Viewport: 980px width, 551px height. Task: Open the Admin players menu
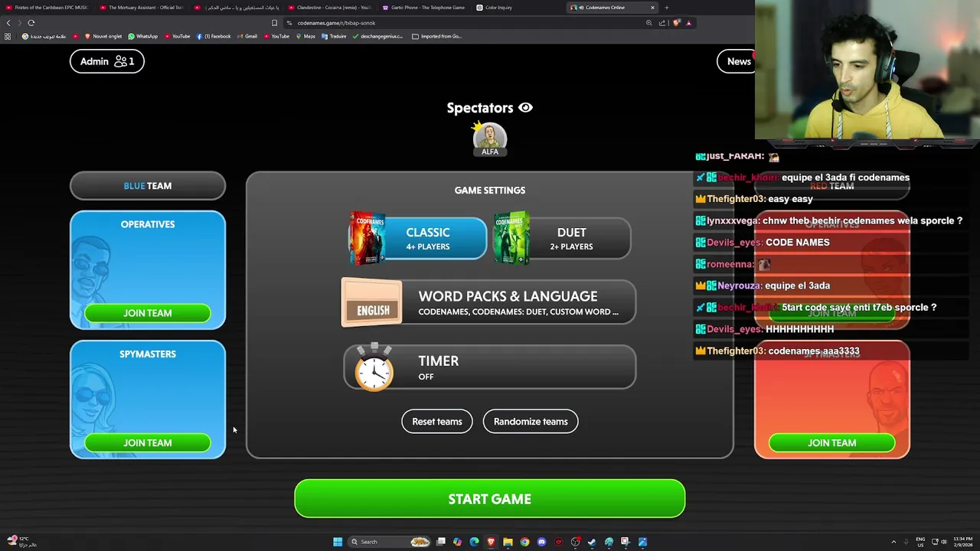tap(107, 61)
